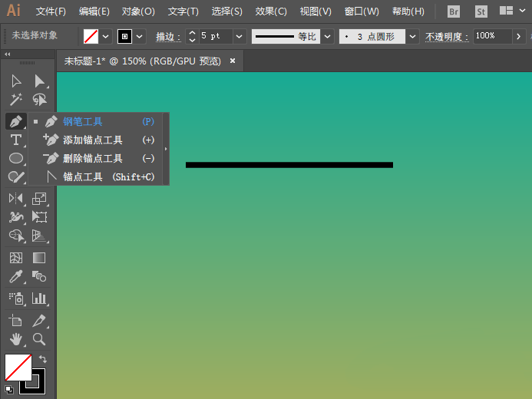
Task: Select the Reflect tool
Action: [16, 198]
